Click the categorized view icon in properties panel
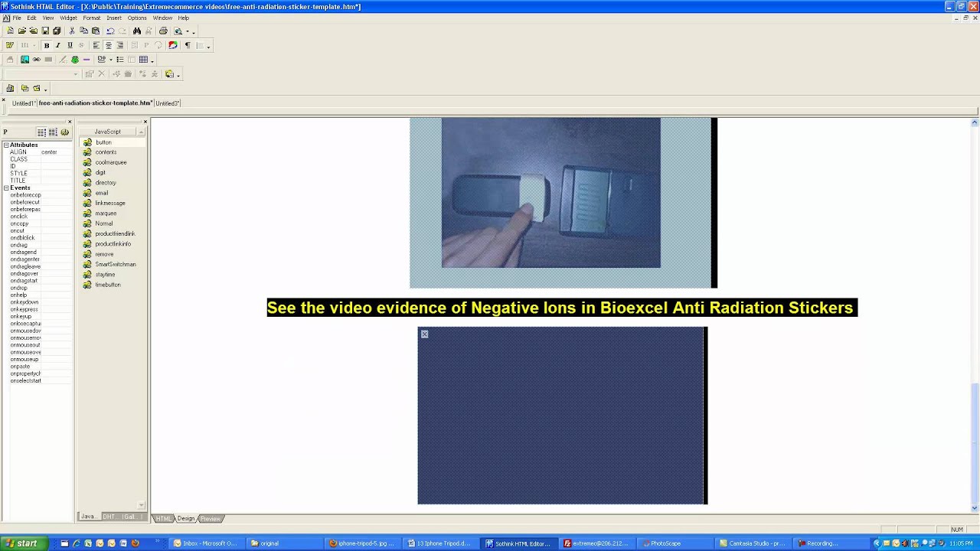980x551 pixels. point(41,132)
